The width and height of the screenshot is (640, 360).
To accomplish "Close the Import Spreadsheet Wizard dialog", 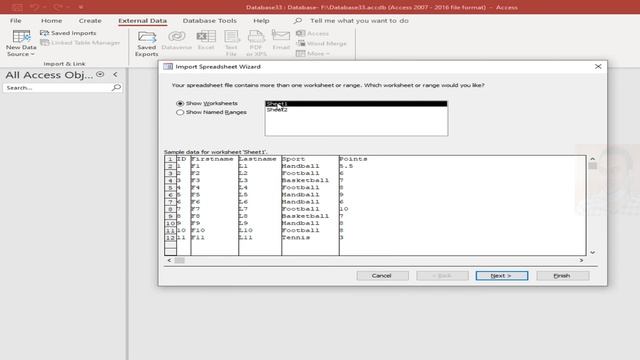I will [598, 66].
